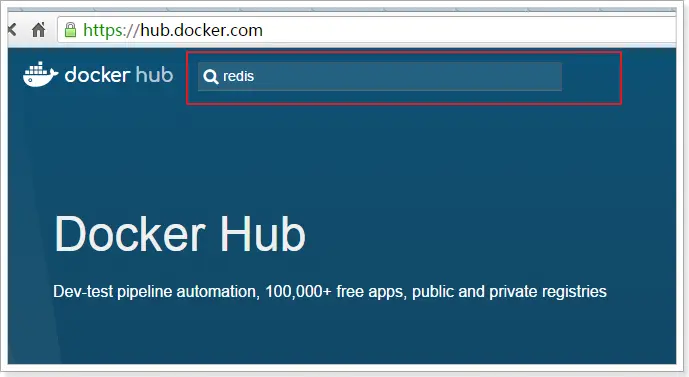The width and height of the screenshot is (689, 377).
Task: Click the green padlock security icon
Action: tap(70, 30)
